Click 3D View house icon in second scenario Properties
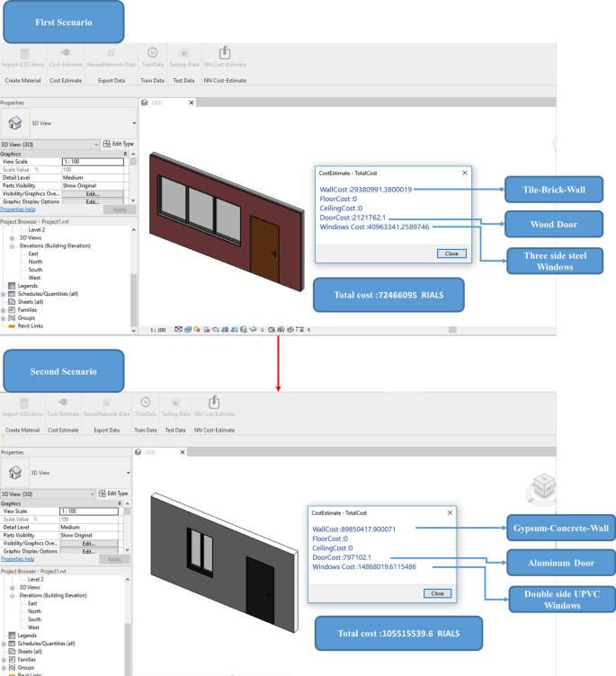 click(x=15, y=473)
